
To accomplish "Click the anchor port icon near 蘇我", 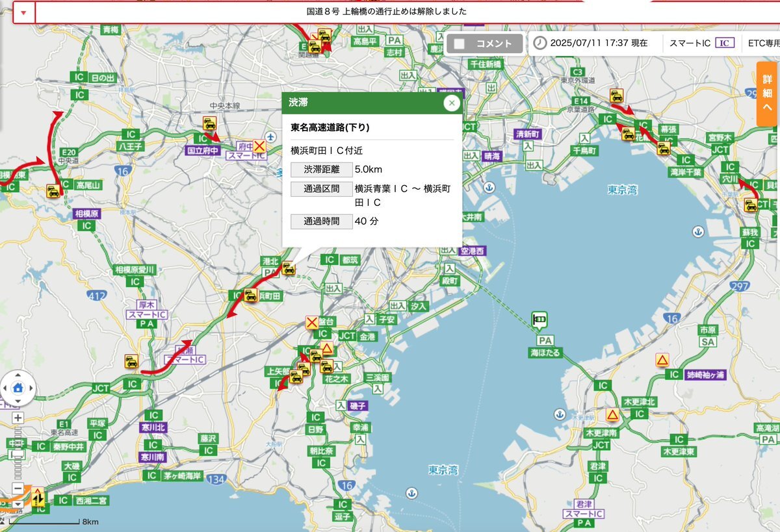I will coord(699,231).
